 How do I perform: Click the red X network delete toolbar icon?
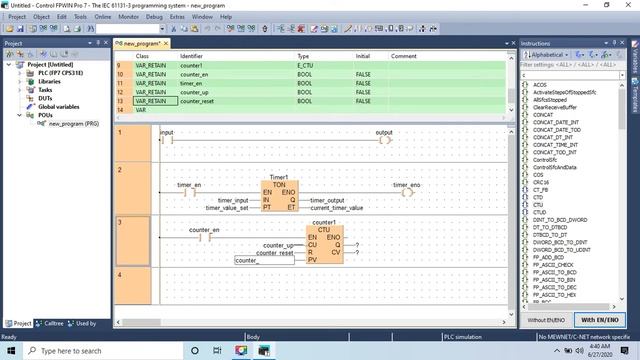point(301,29)
